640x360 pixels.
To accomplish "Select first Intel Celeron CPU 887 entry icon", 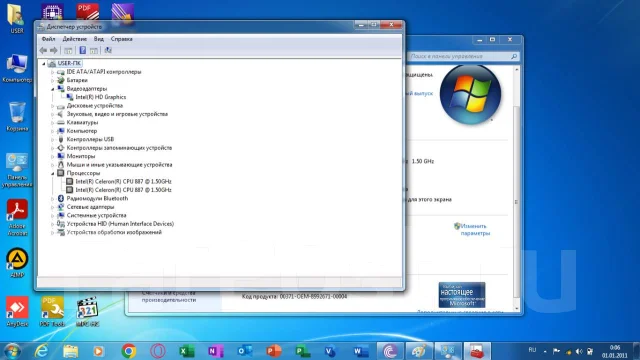I will click(x=69, y=181).
